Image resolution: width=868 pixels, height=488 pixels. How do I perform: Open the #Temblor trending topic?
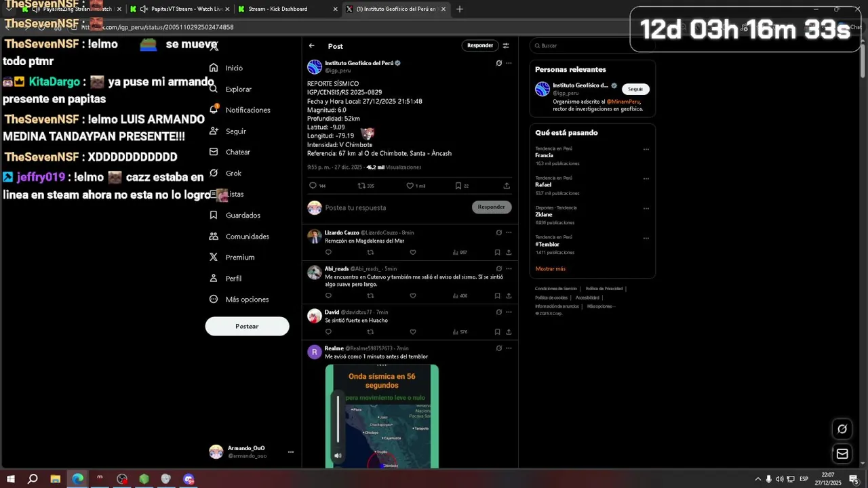click(x=547, y=244)
